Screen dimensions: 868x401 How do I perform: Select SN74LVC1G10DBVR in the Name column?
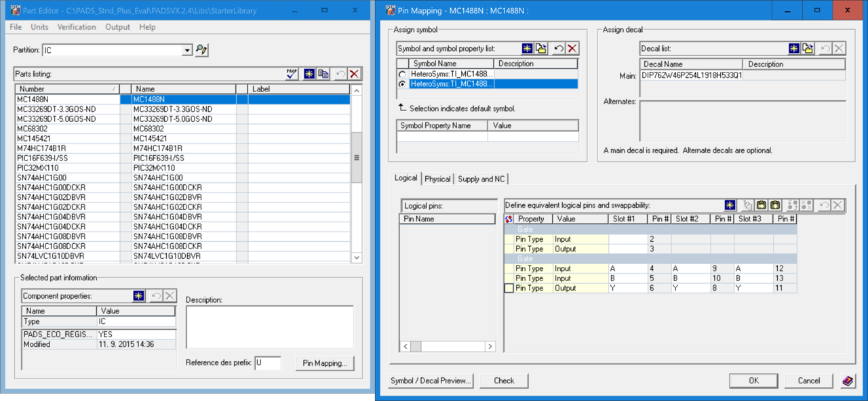tap(183, 256)
